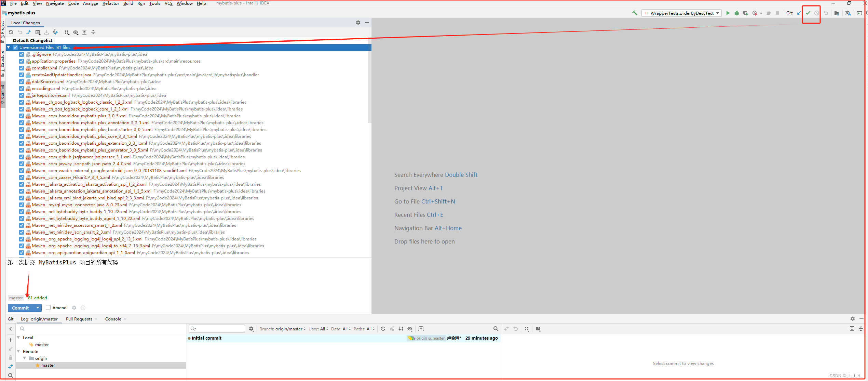Open the File menu
The image size is (868, 381).
[13, 3]
